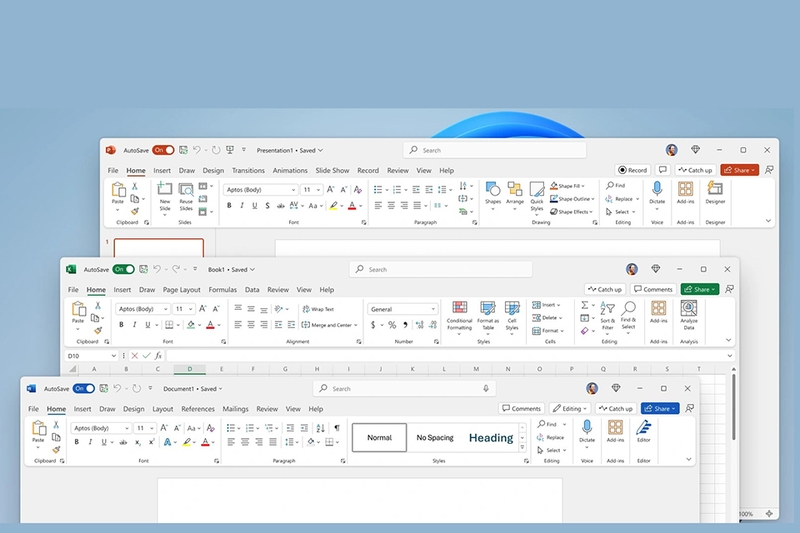
Task: Select slide 1 thumbnail in PowerPoint
Action: click(x=159, y=247)
